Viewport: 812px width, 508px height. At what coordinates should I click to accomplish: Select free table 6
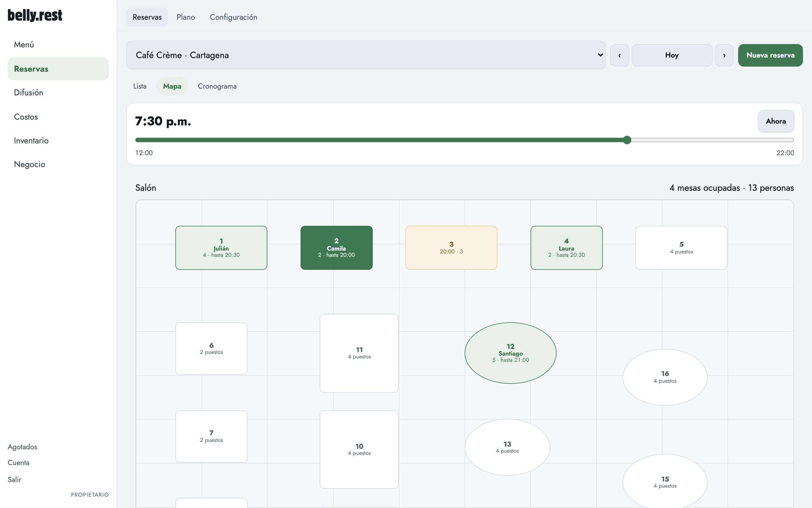[x=211, y=349]
